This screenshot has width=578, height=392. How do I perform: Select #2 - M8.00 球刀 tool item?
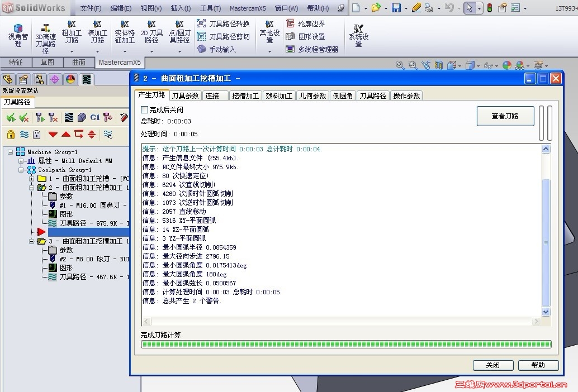(89, 259)
